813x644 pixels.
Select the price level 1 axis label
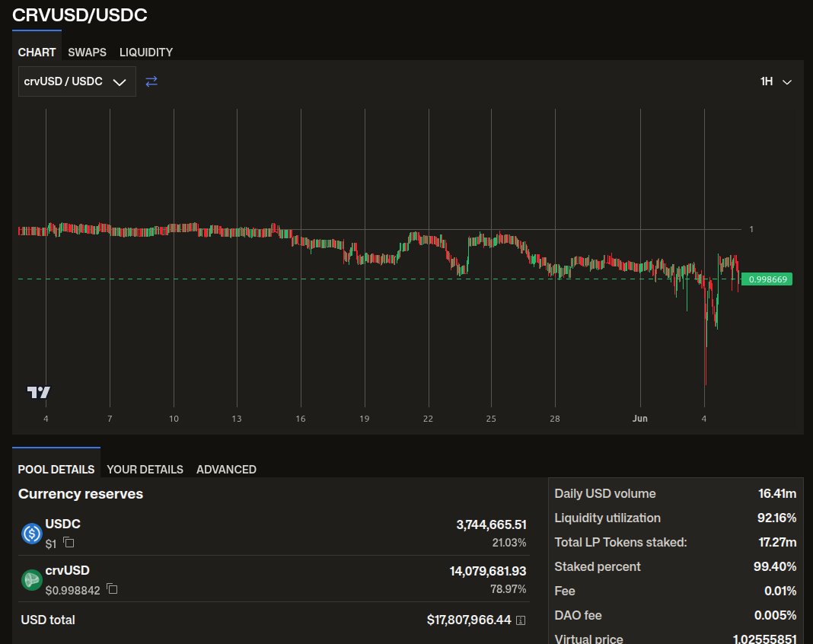751,229
